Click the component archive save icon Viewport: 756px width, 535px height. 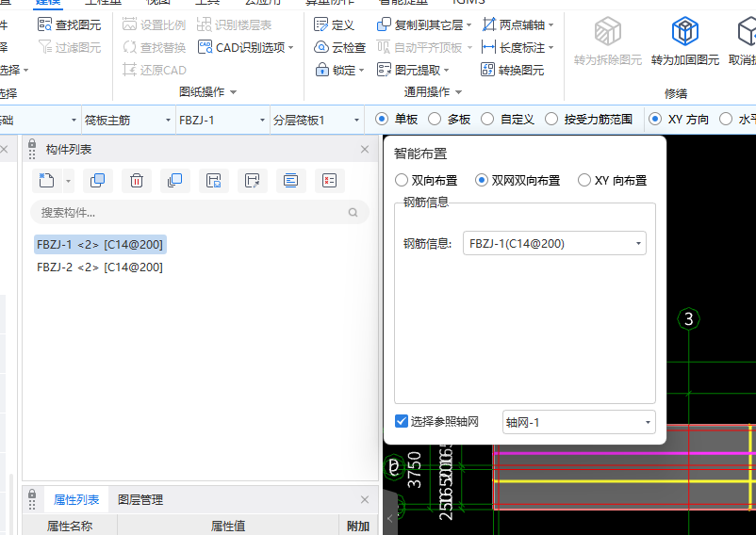[214, 181]
